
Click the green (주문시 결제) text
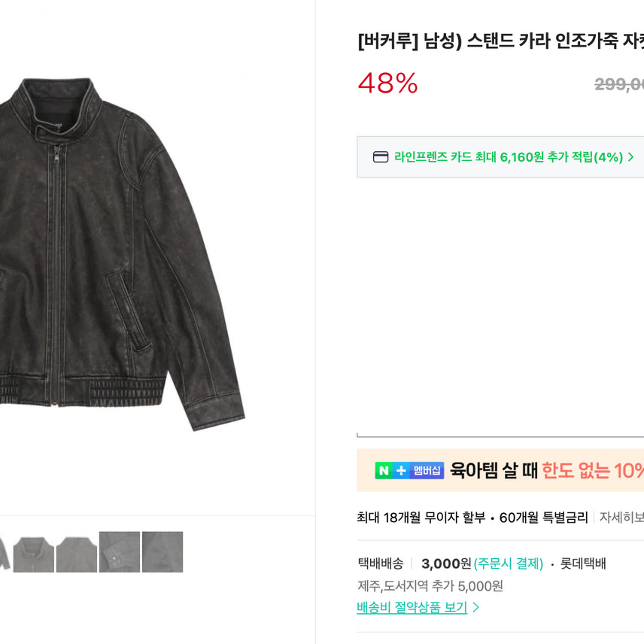pos(509,563)
